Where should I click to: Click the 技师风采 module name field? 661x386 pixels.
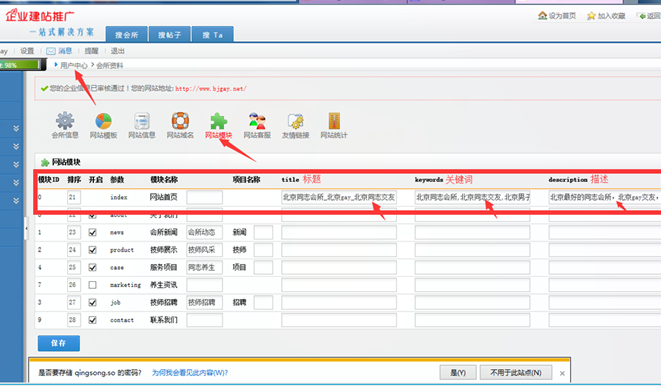click(x=204, y=250)
